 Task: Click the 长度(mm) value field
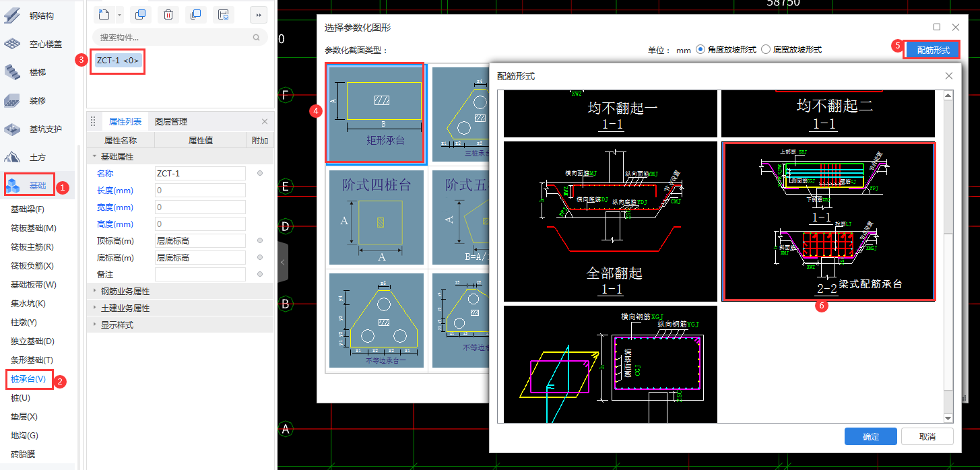coord(200,191)
